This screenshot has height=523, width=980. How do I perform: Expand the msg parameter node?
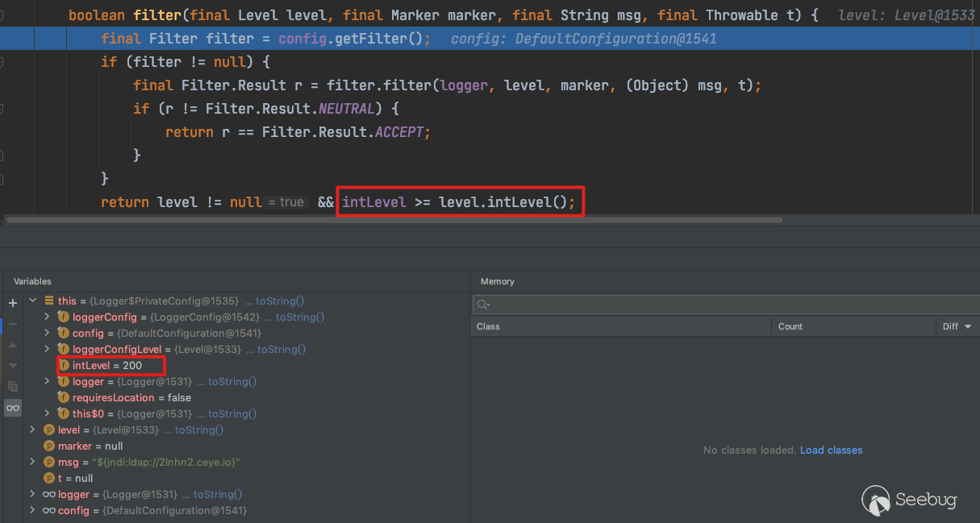pos(33,463)
